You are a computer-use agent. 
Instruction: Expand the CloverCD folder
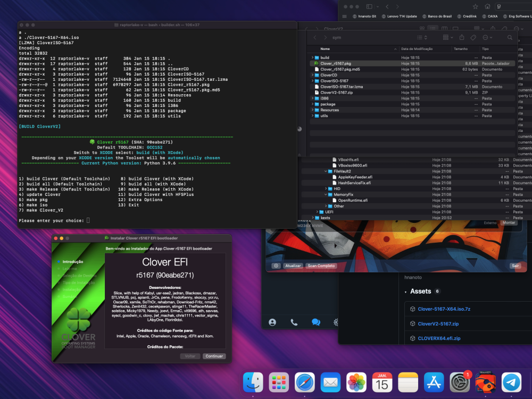point(312,75)
